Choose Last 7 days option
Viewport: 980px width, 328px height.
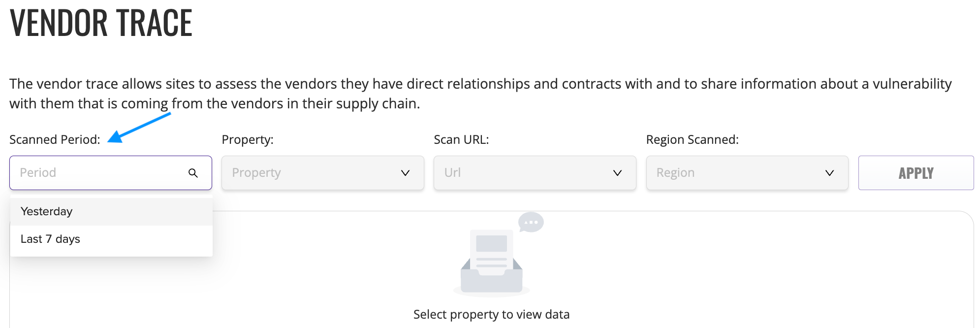(111, 239)
